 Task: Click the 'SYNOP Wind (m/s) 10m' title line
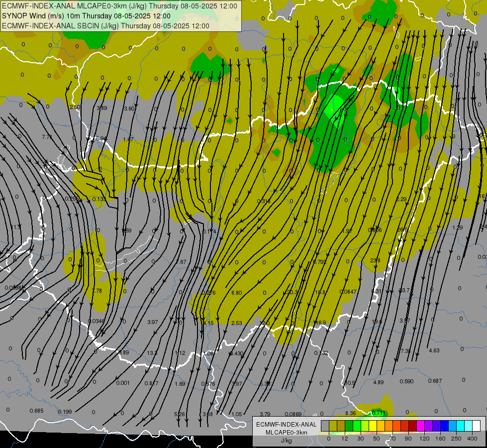(87, 16)
